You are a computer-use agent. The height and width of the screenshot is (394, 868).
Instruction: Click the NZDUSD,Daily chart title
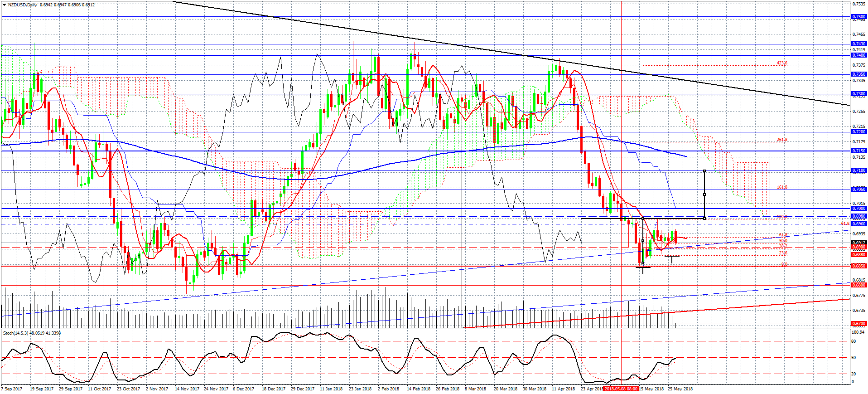coord(23,5)
